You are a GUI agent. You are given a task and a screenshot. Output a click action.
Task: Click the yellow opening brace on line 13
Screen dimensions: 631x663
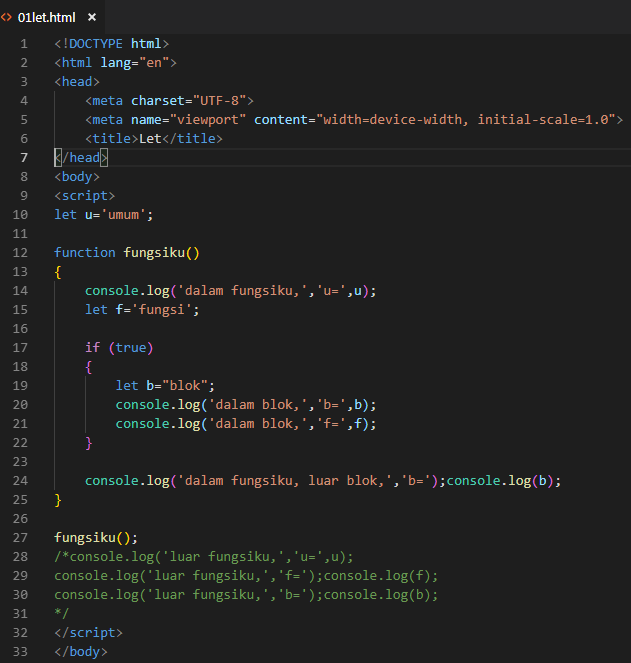(x=58, y=272)
